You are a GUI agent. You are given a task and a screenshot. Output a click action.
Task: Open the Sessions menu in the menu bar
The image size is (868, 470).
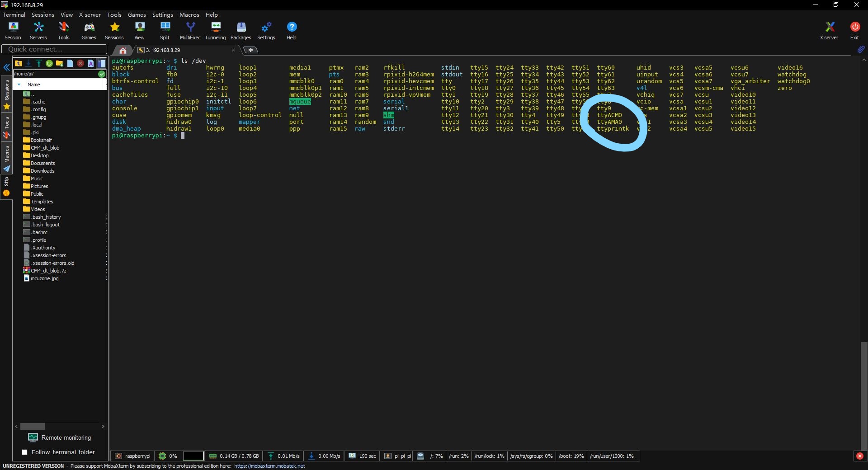(43, 14)
